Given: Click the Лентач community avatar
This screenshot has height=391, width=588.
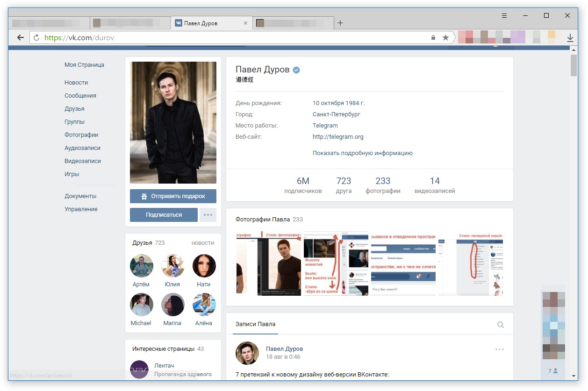Looking at the screenshot, I should tap(139, 370).
